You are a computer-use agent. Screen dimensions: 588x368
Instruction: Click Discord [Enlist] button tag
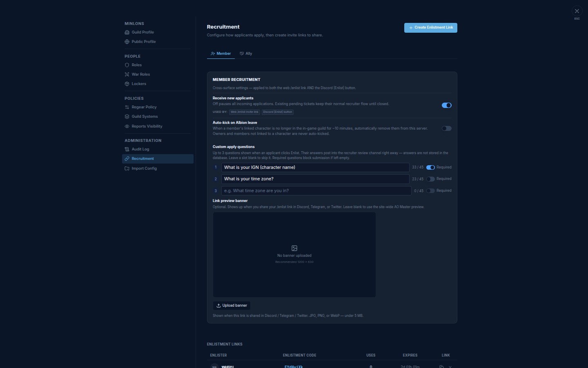click(278, 112)
